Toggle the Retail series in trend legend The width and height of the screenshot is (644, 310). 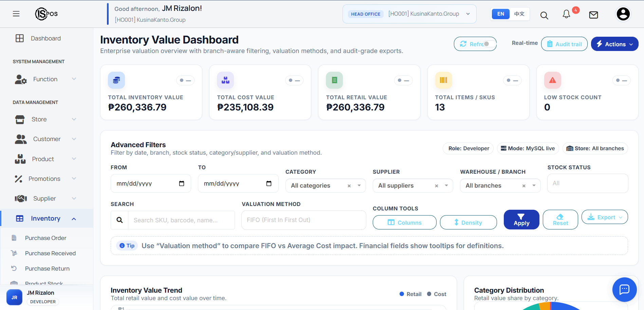pyautogui.click(x=410, y=294)
